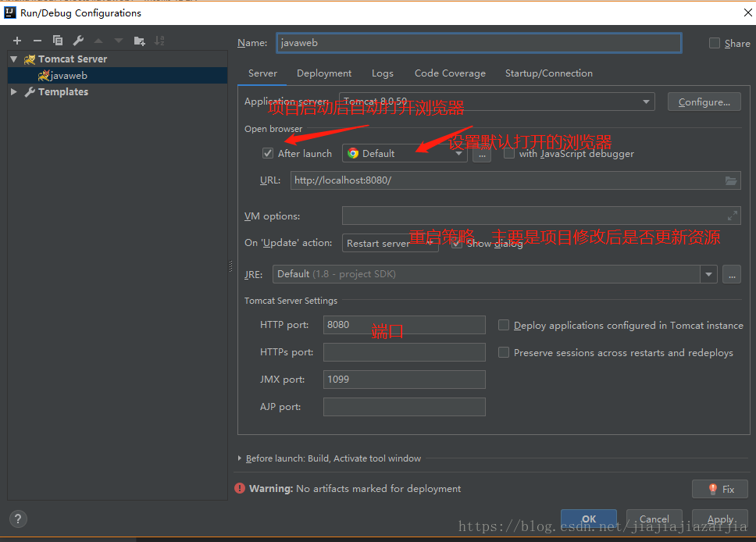This screenshot has height=542, width=756.
Task: Close the Run/Debug Configurations dialog
Action: (747, 13)
